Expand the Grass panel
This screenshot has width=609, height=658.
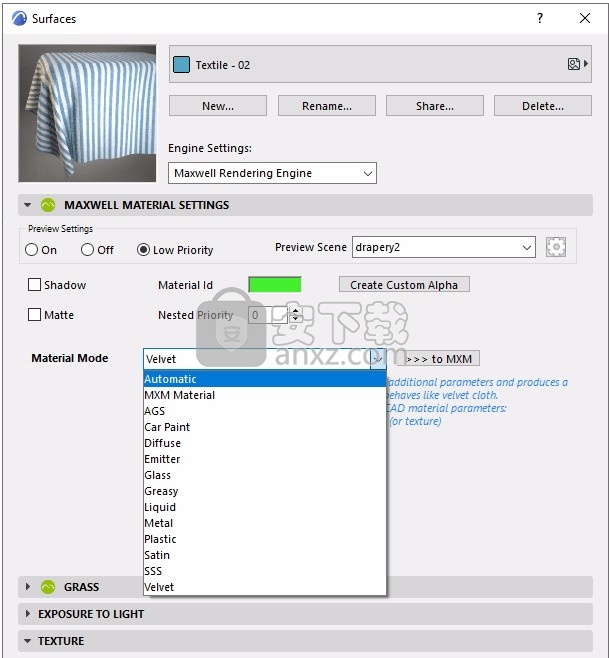click(28, 587)
